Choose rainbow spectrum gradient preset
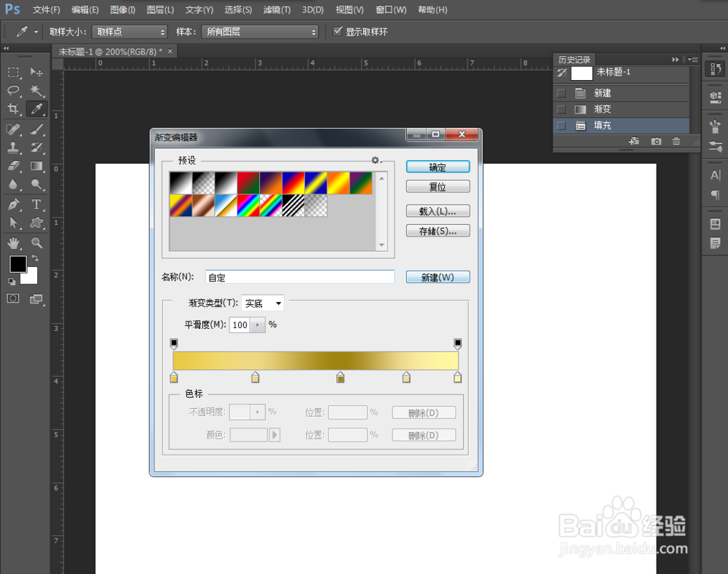Viewport: 728px width, 574px height. click(248, 206)
